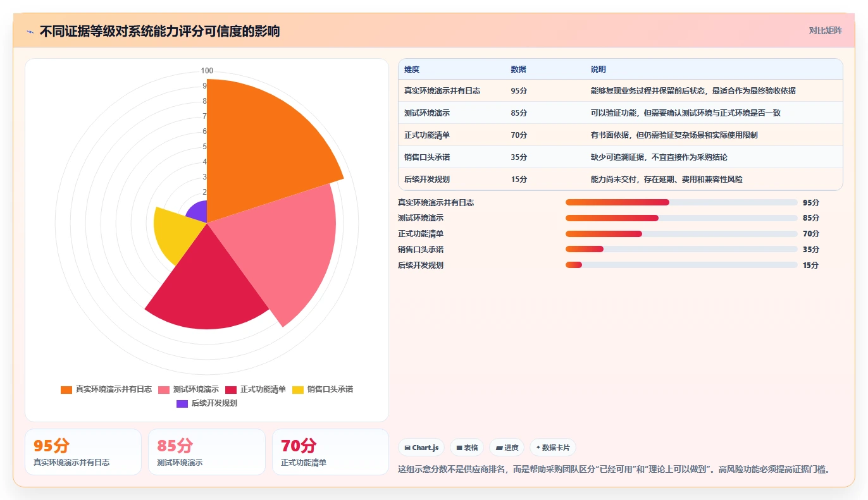This screenshot has height=500, width=868.
Task: Toggle 正式功能清单 legend red swatch
Action: (231, 389)
